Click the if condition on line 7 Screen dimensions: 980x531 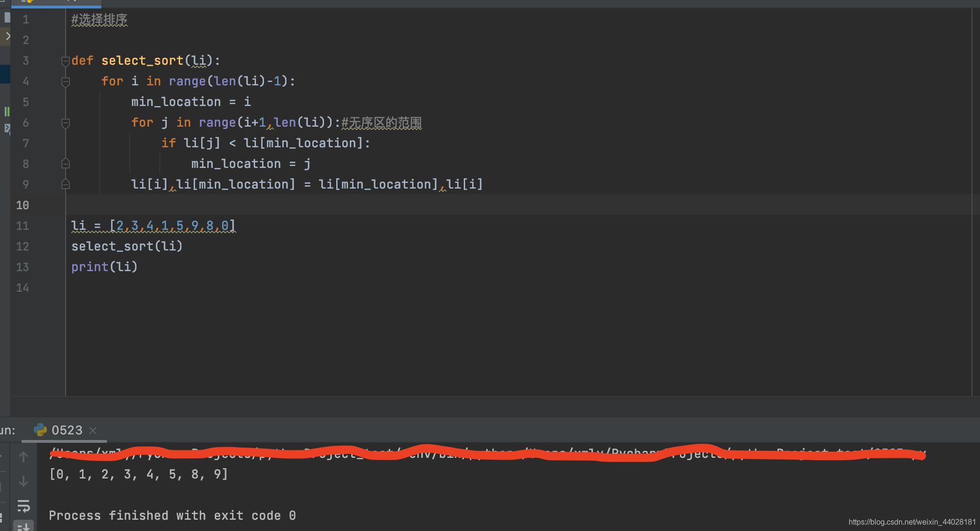[x=266, y=143]
